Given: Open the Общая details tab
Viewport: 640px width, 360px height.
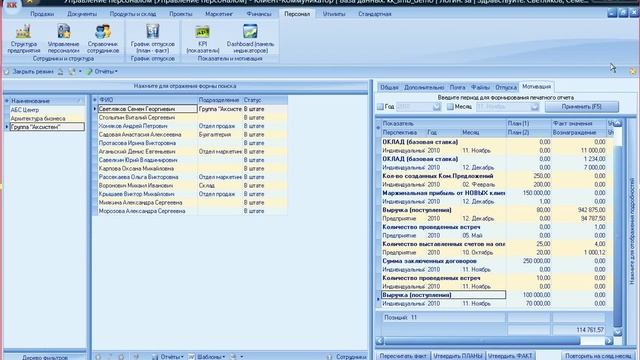Looking at the screenshot, I should click(389, 87).
